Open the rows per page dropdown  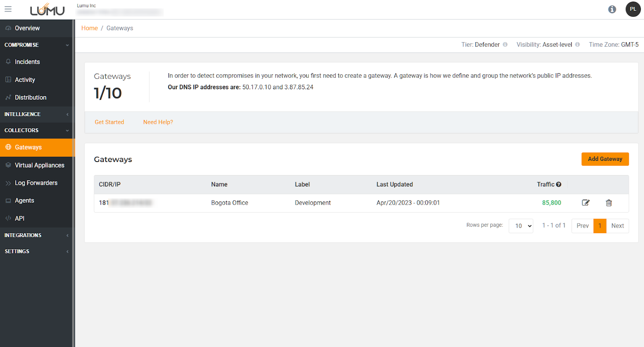pos(521,226)
